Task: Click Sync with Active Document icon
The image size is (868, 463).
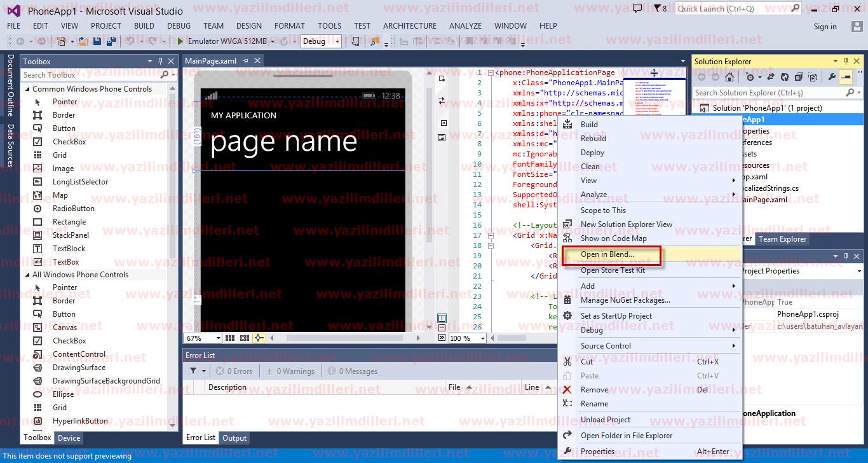Action: pos(771,77)
